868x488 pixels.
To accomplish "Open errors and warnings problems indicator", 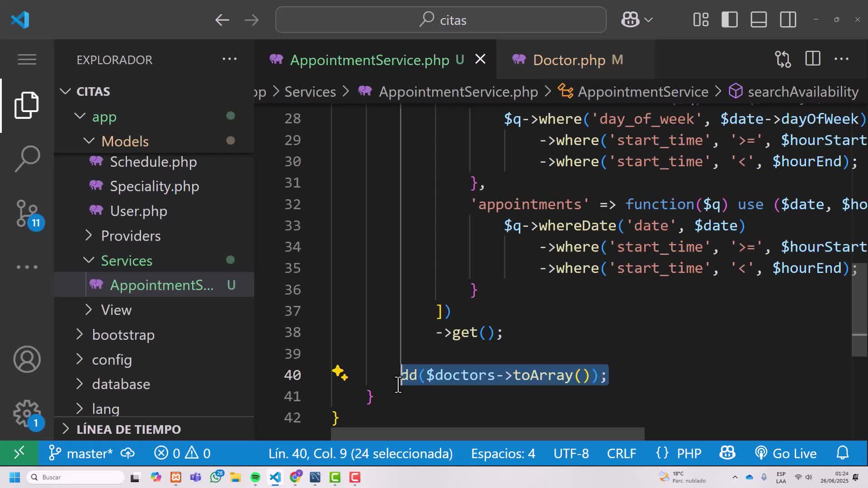I will tap(182, 453).
